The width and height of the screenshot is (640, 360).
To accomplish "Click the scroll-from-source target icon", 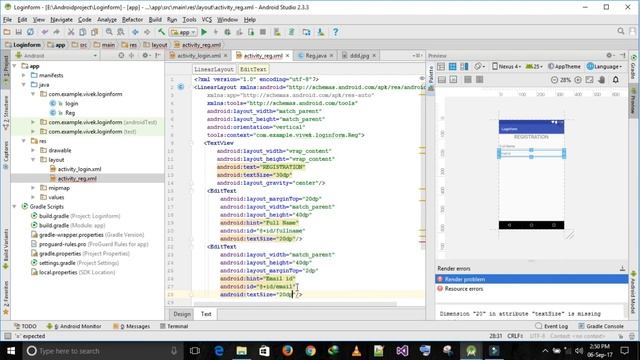I will (121, 56).
